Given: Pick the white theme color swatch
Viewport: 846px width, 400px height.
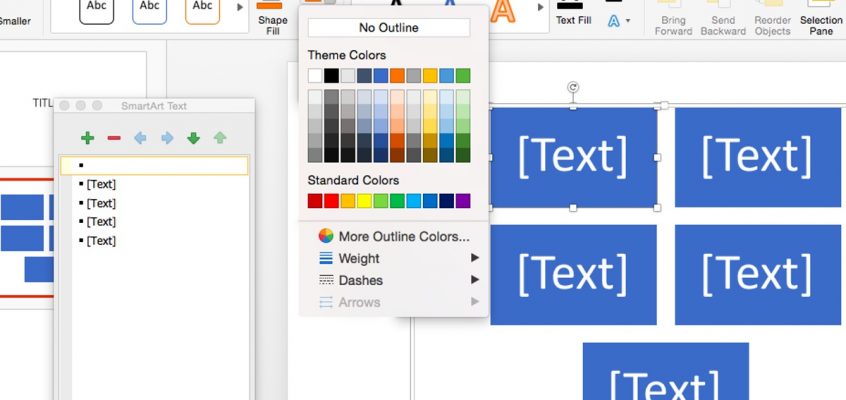Looking at the screenshot, I should (x=315, y=75).
